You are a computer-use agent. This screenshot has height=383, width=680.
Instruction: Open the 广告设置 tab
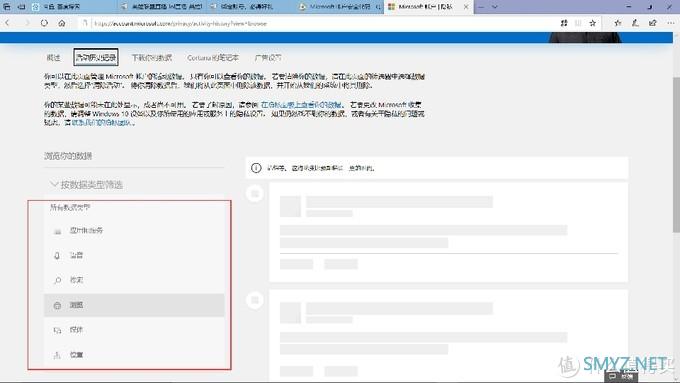[x=268, y=57]
